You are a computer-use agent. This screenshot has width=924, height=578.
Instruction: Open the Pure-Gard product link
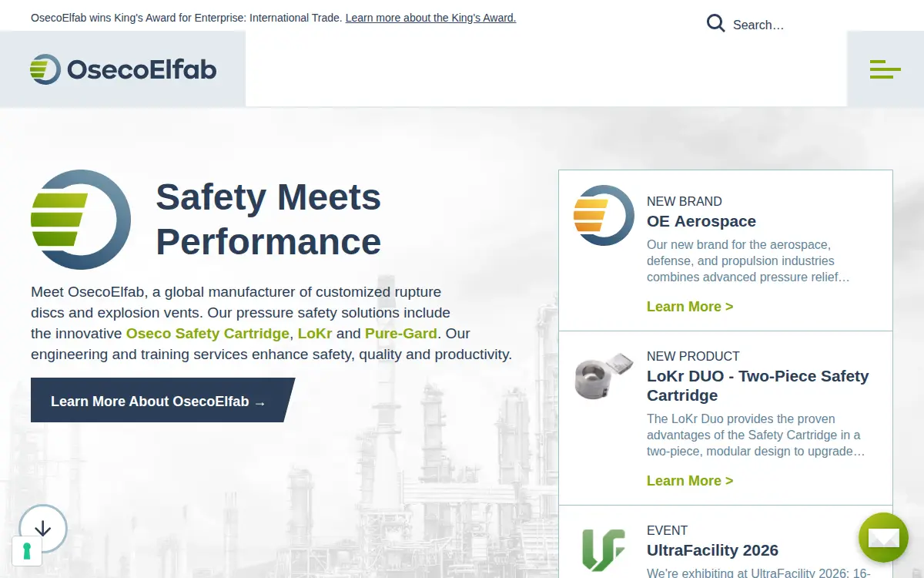401,334
